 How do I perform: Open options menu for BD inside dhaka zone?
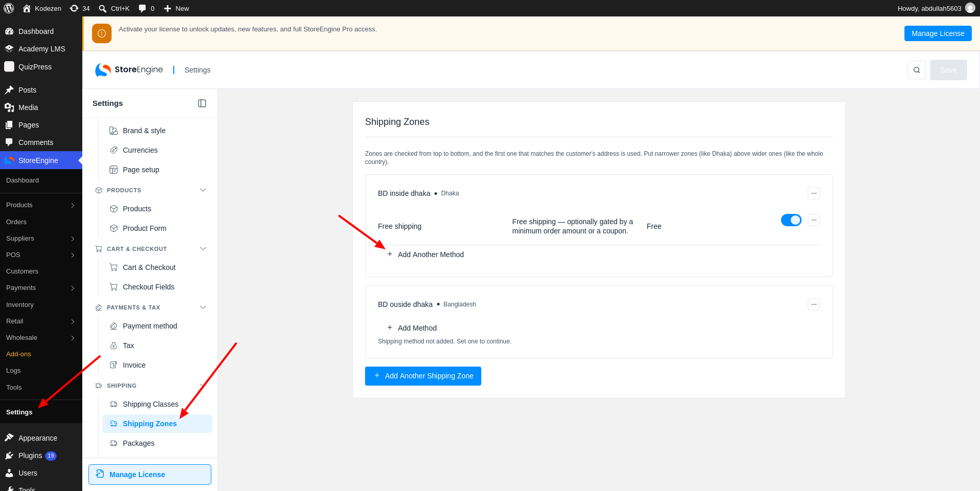click(x=814, y=193)
